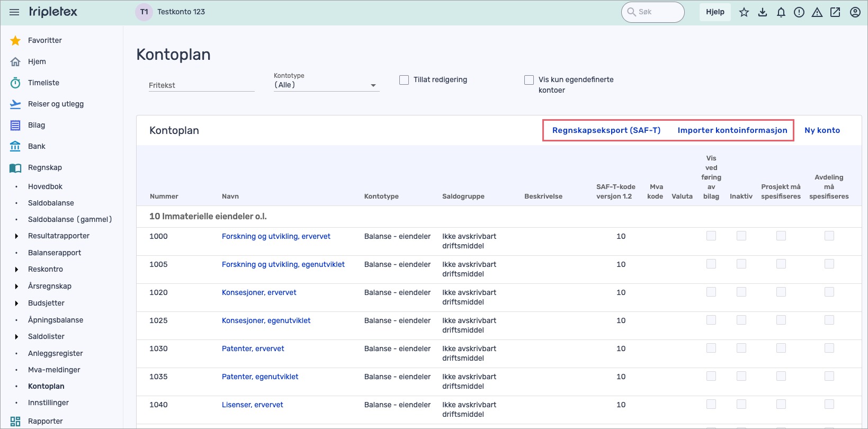
Task: Toggle Avdeling må spesifiseres for account 1040
Action: [829, 404]
